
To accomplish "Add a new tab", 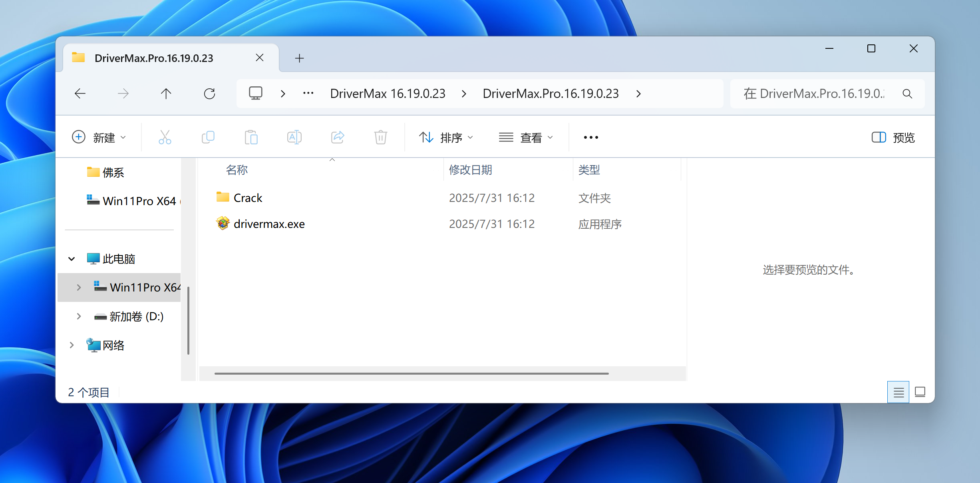I will (x=299, y=58).
